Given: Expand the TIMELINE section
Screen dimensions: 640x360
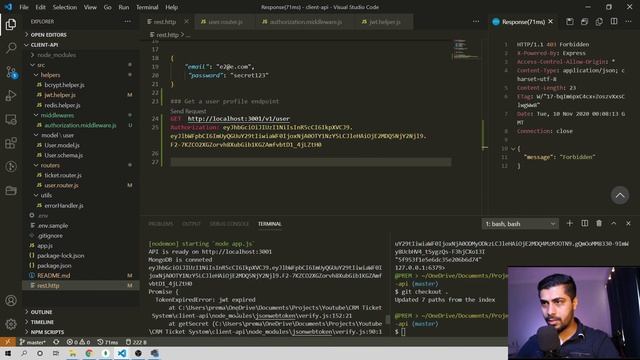Looking at the screenshot, I should click(x=81, y=322).
